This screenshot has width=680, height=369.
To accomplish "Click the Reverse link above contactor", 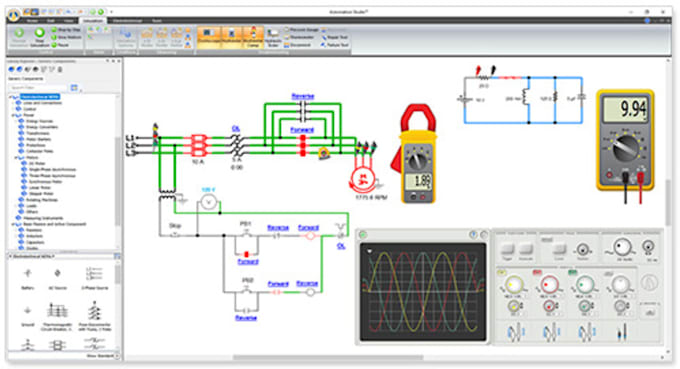I will point(303,96).
